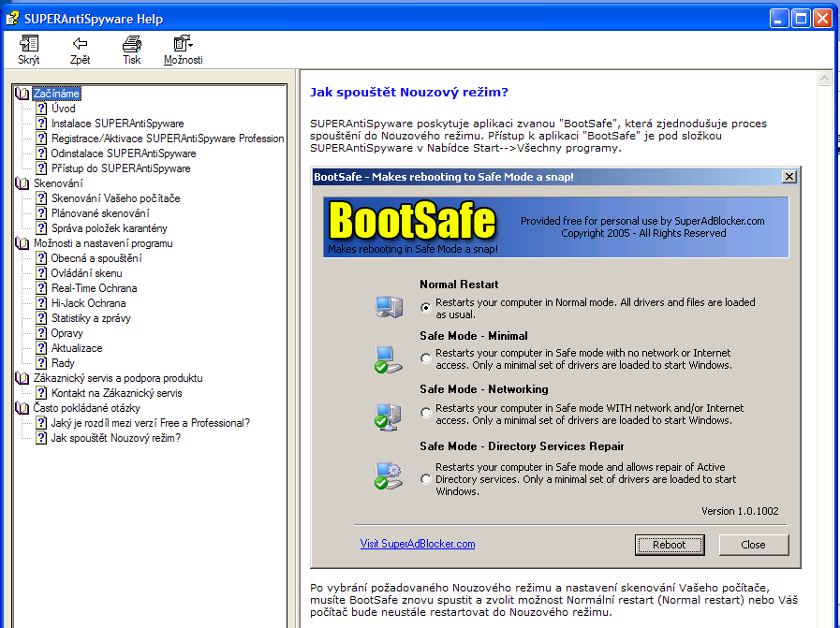Minimize the SUPERAntiSpyware Help window

coord(779,19)
